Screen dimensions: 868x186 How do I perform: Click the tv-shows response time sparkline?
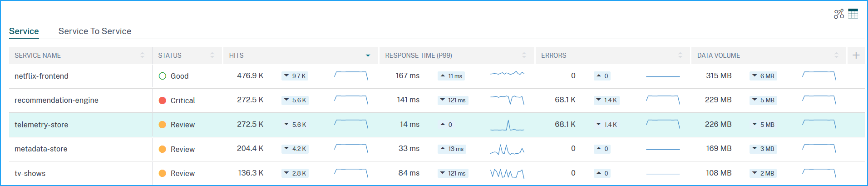click(x=507, y=173)
